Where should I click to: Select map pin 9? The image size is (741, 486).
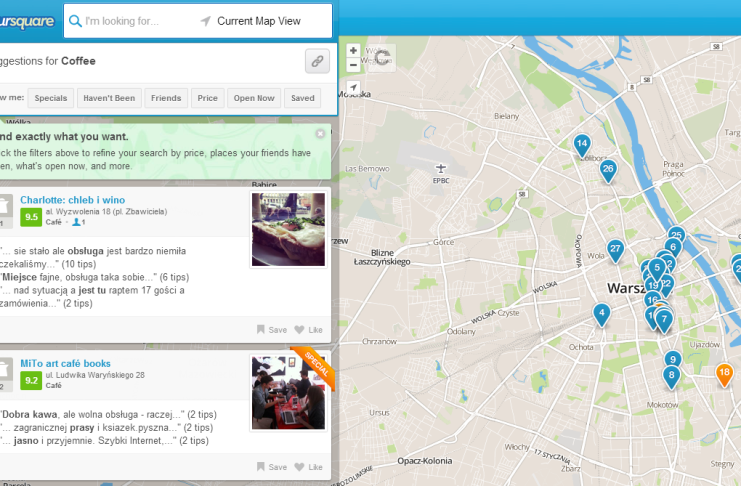[673, 358]
